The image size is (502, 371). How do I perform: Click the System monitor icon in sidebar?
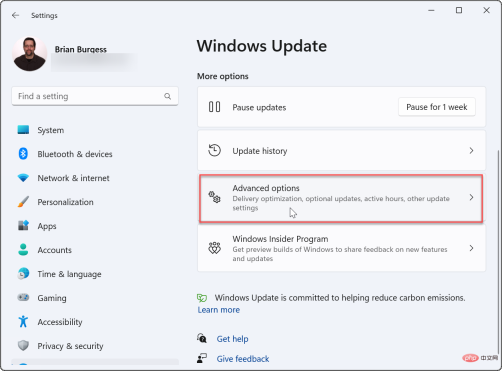coord(23,130)
